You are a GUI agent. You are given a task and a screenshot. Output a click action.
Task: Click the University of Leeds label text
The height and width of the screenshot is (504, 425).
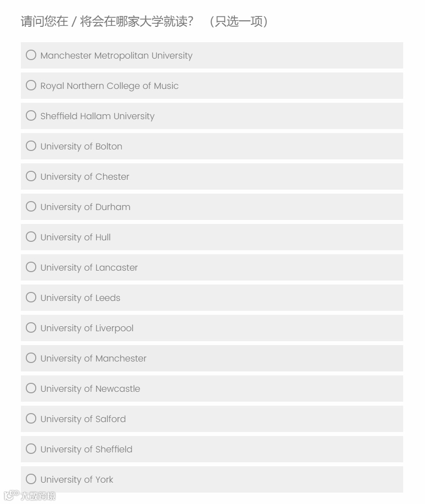click(x=80, y=298)
